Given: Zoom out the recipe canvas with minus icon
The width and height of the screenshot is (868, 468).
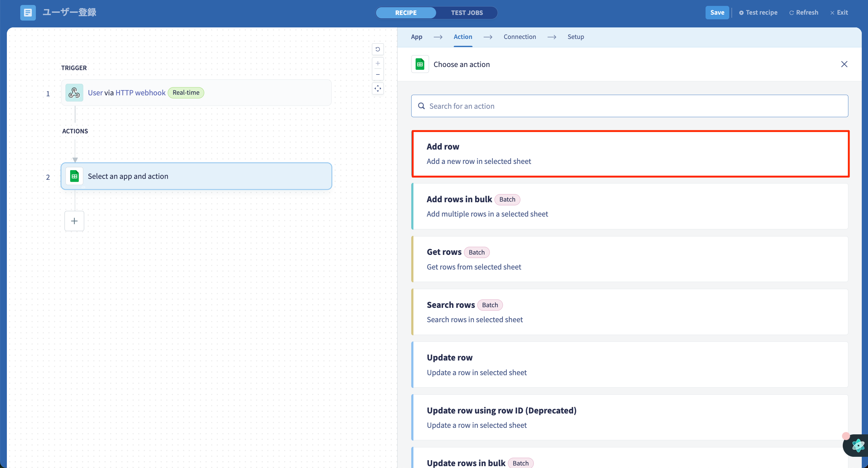Looking at the screenshot, I should [378, 74].
